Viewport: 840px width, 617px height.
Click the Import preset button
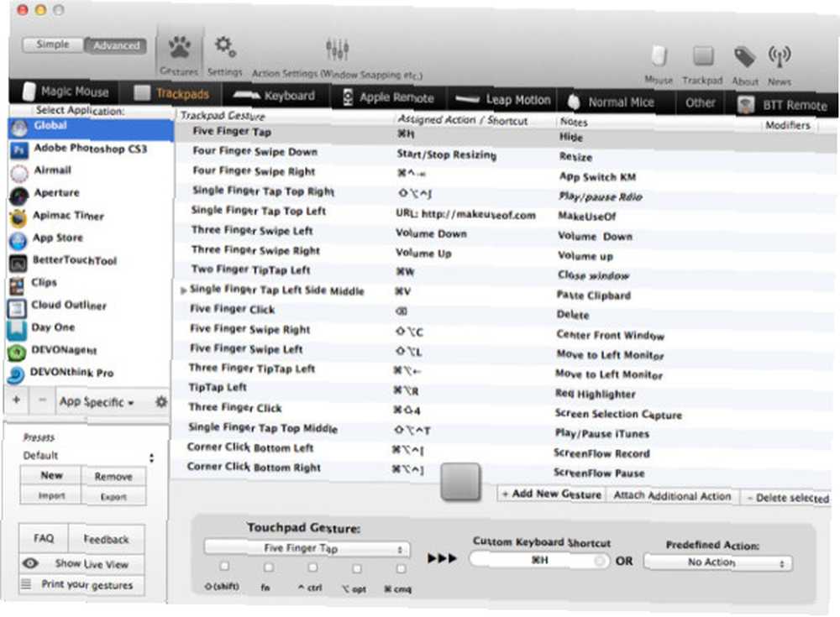[51, 496]
